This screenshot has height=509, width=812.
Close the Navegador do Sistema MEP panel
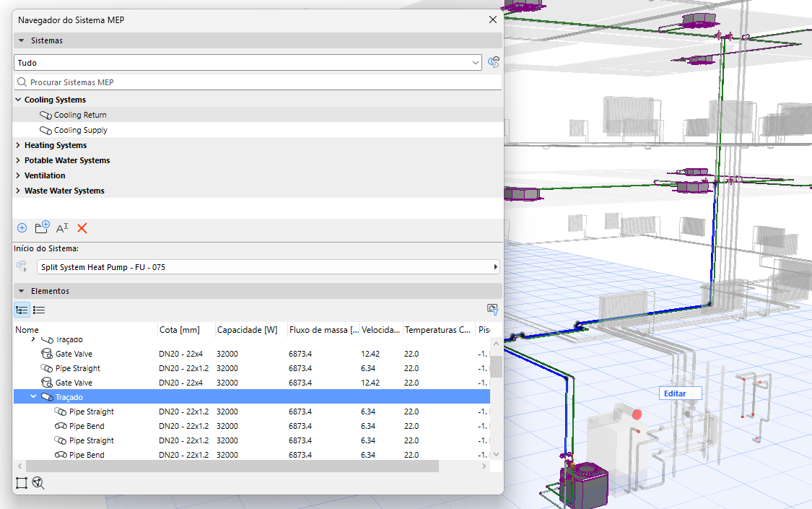(x=492, y=19)
